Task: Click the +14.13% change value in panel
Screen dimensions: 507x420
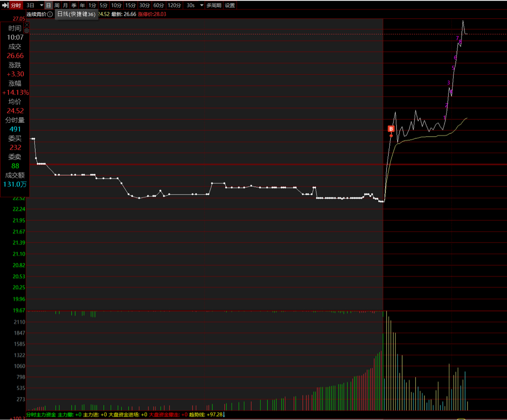Action: point(15,93)
